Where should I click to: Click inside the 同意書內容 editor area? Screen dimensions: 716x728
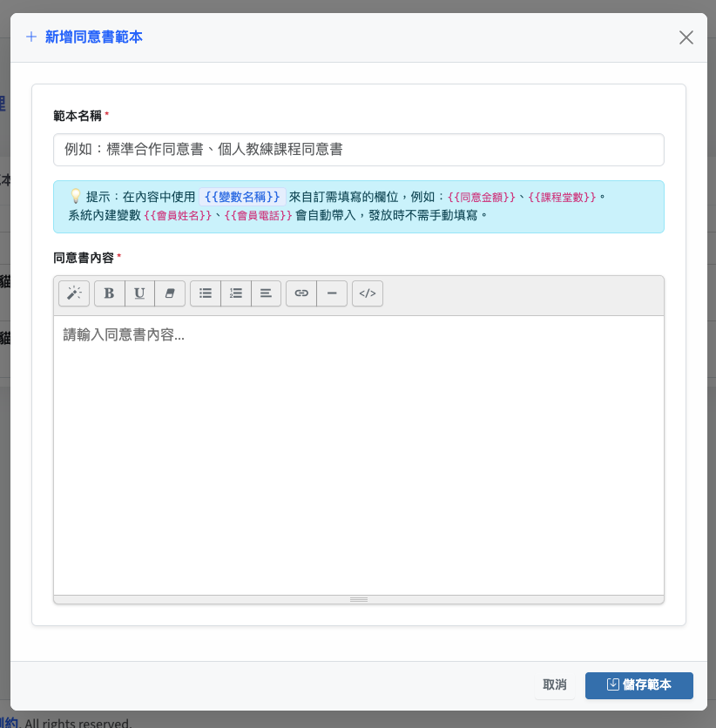tap(359, 455)
